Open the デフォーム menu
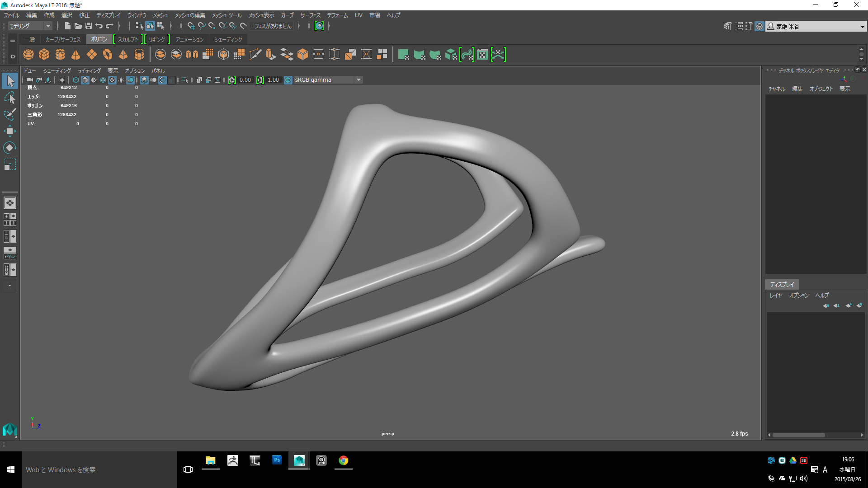Screen dimensions: 868x488 point(338,15)
